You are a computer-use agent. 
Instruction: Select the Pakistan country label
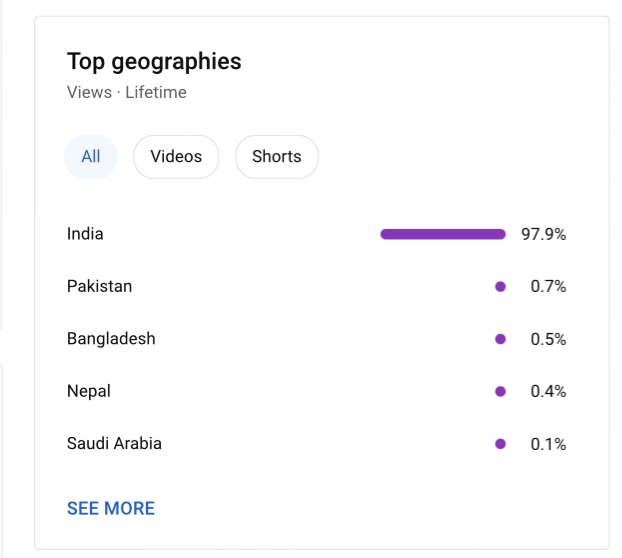100,286
